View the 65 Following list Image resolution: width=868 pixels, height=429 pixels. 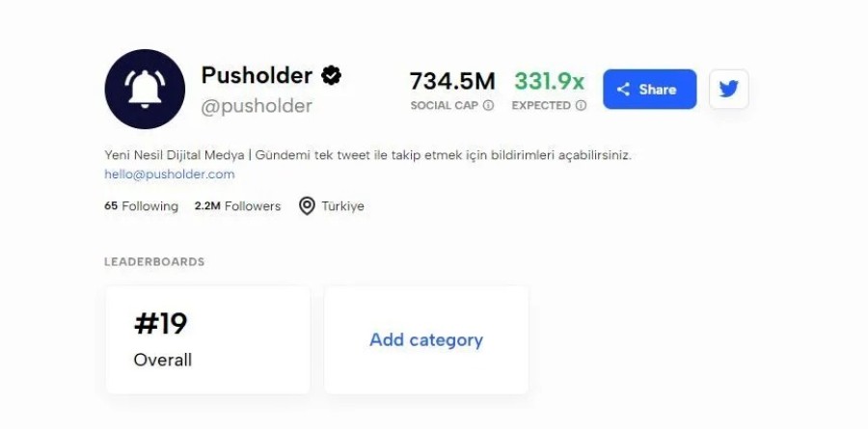[141, 206]
